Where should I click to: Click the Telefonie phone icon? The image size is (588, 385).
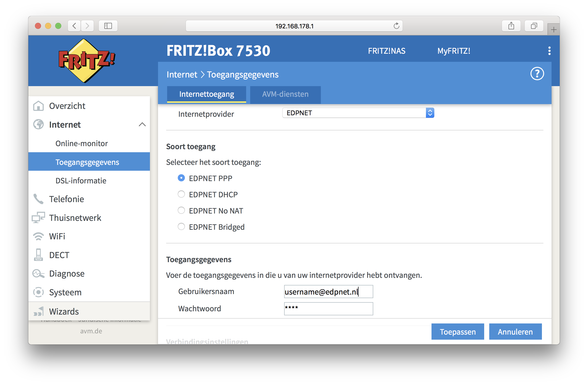38,199
